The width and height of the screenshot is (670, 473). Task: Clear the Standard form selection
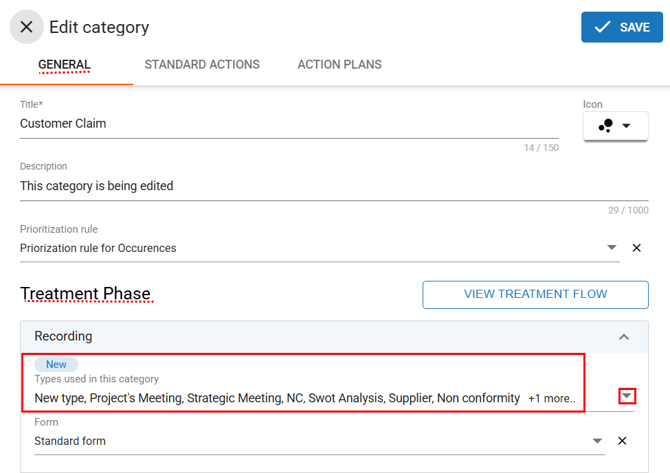(622, 441)
